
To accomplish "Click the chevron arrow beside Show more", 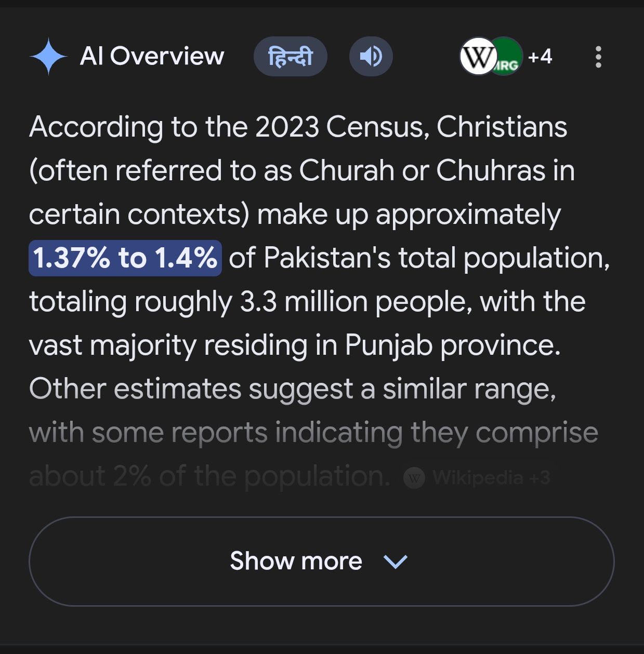I will tap(395, 561).
